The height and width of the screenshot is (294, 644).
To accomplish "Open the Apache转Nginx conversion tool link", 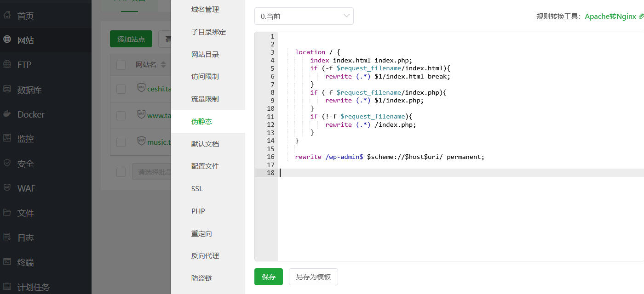I will click(610, 16).
